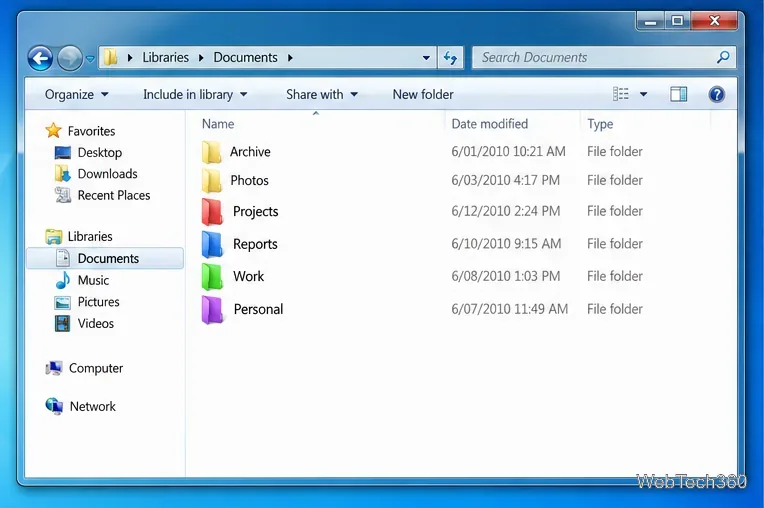Click the folder icon in address bar

click(x=111, y=57)
